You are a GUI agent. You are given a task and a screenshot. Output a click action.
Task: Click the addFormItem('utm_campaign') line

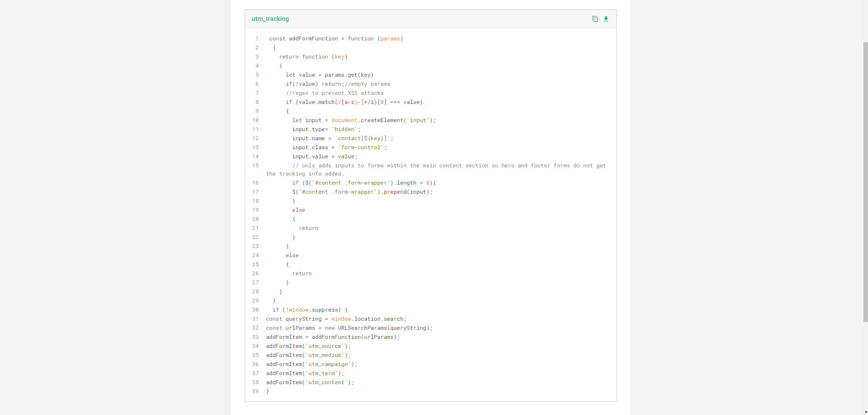coord(312,364)
